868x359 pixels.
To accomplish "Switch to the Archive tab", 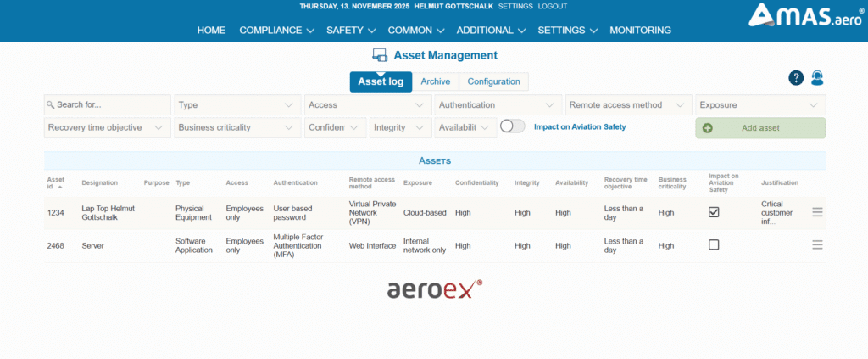I will [435, 81].
